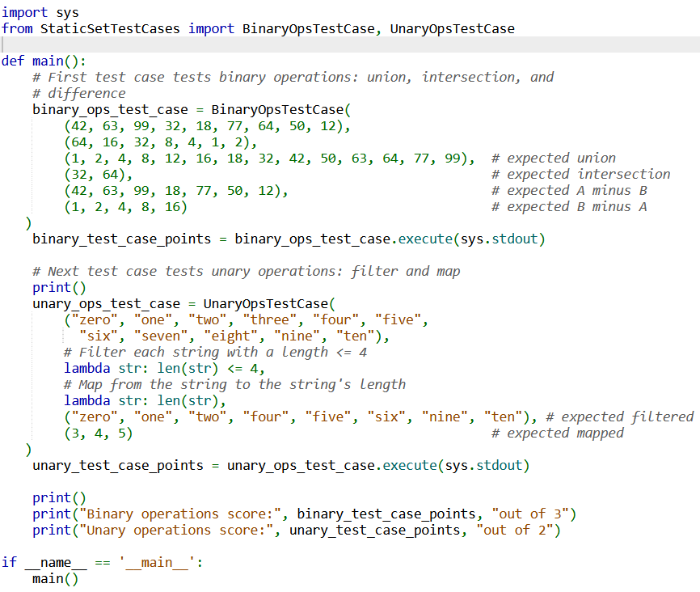
Task: Click the '# Filter each string' comment
Action: (215, 352)
